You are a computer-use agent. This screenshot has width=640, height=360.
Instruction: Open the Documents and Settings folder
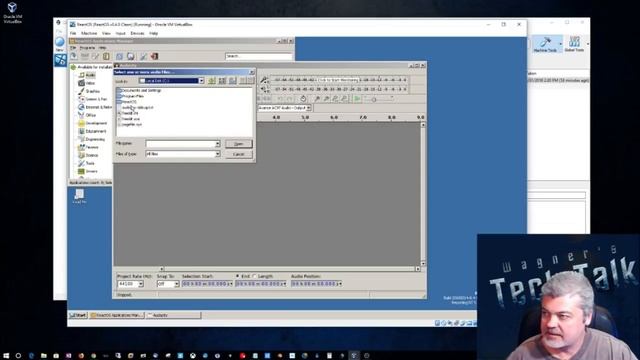(139, 90)
